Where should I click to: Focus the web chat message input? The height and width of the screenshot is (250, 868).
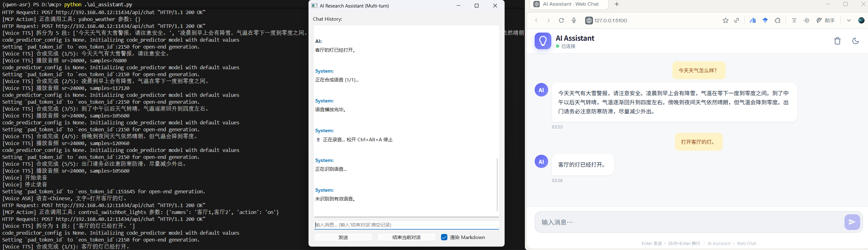(x=689, y=222)
